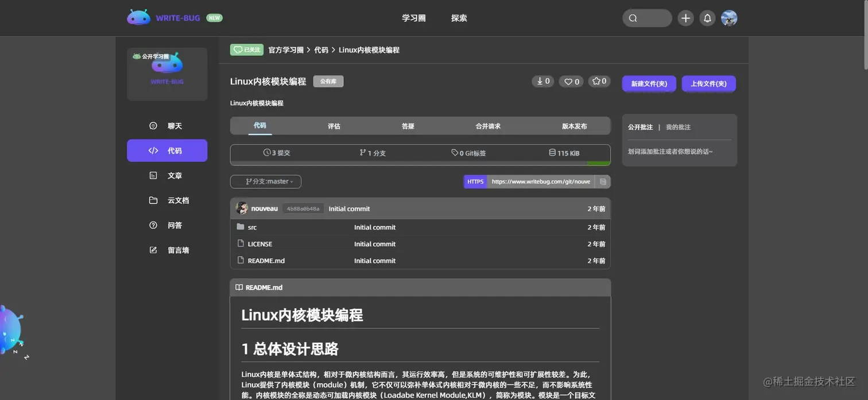868x400 pixels.
Task: Open Initial commit link in LICENSE row
Action: pos(375,244)
